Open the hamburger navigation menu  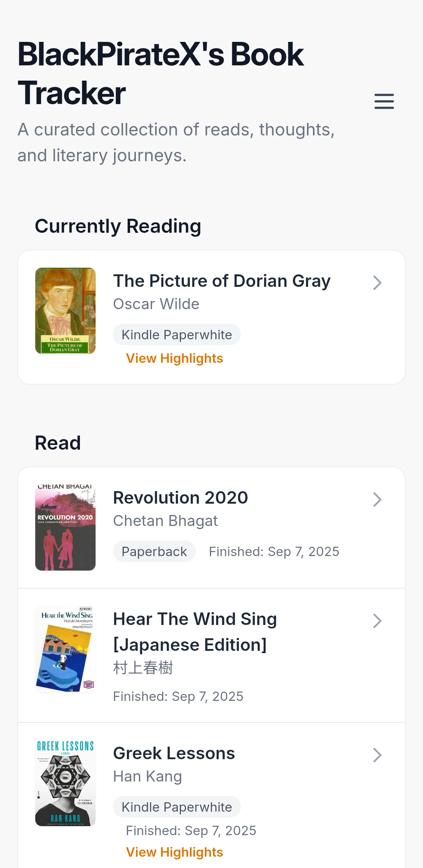(x=384, y=101)
